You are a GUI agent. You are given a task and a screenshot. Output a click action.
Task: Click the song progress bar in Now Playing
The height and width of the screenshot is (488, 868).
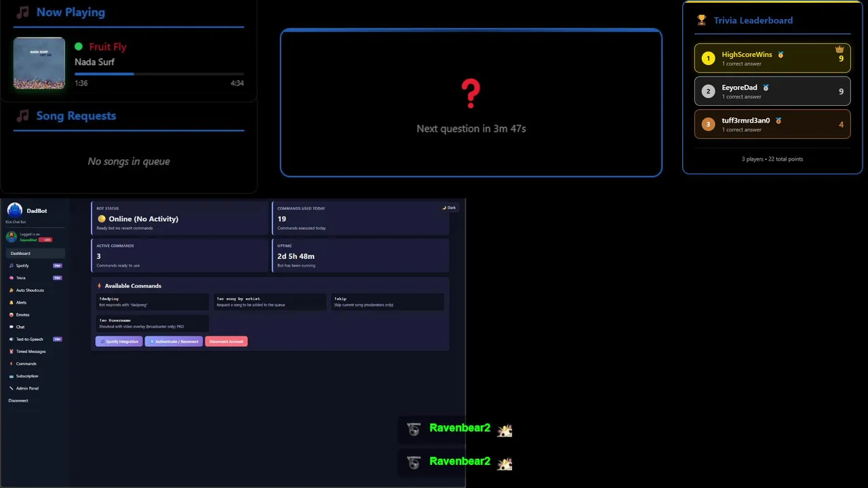pos(159,74)
